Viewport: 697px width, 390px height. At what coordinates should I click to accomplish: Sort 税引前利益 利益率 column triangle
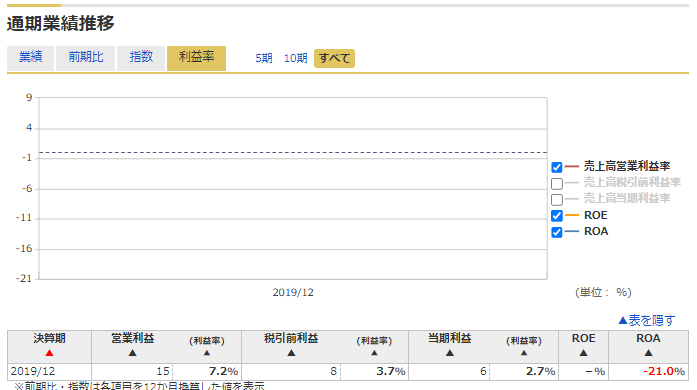coord(374,353)
